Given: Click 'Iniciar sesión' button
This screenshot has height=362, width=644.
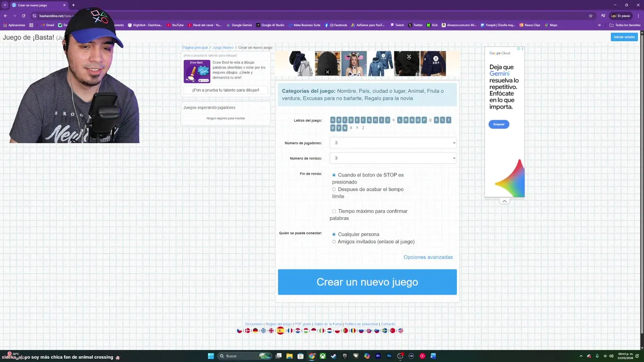Looking at the screenshot, I should click(624, 37).
